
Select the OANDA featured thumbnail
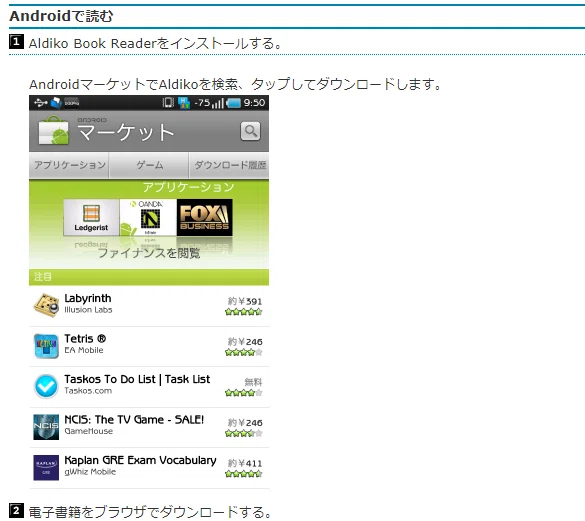[x=148, y=218]
